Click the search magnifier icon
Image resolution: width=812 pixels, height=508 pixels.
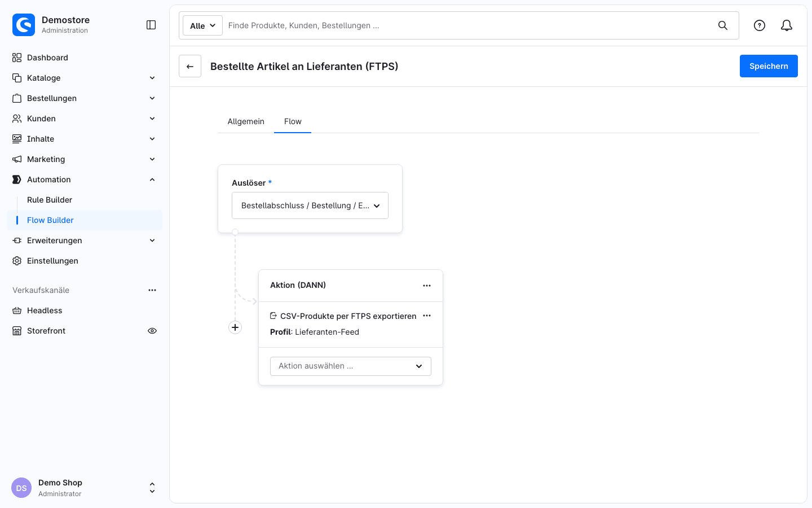coord(723,25)
